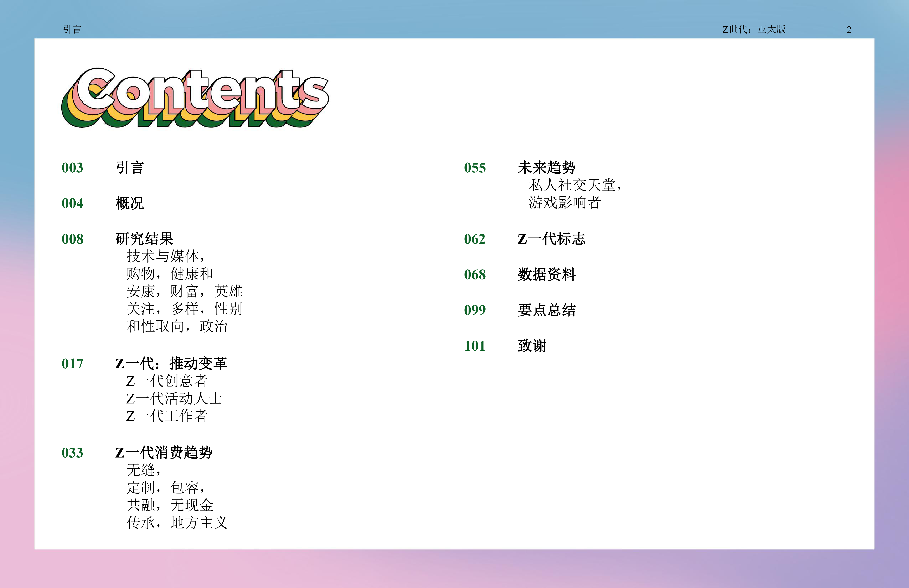Click the Contents title graphic
Image resolution: width=909 pixels, height=588 pixels.
pyautogui.click(x=195, y=97)
